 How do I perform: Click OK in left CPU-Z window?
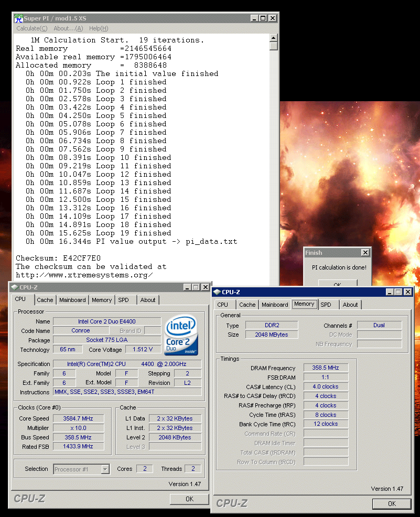click(x=190, y=499)
